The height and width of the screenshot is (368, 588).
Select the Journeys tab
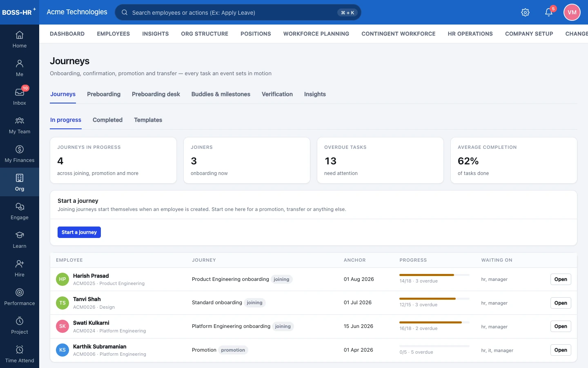[x=63, y=94]
